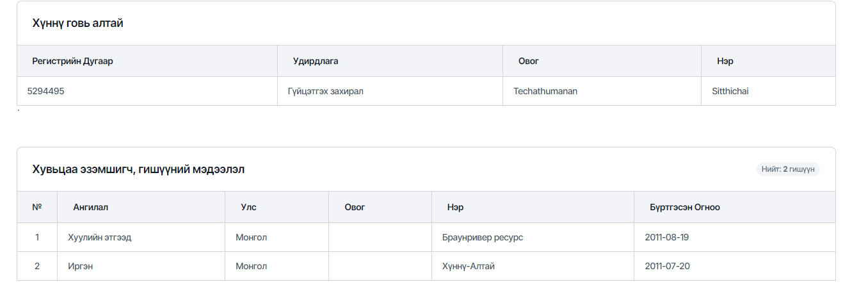
Task: Click registration number 5294495
Action: tap(45, 91)
